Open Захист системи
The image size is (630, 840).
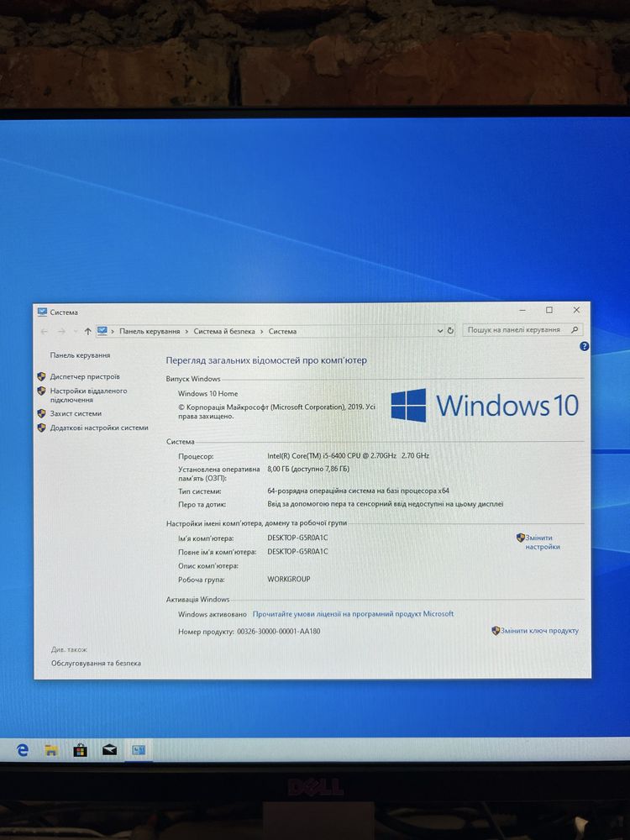(x=76, y=413)
